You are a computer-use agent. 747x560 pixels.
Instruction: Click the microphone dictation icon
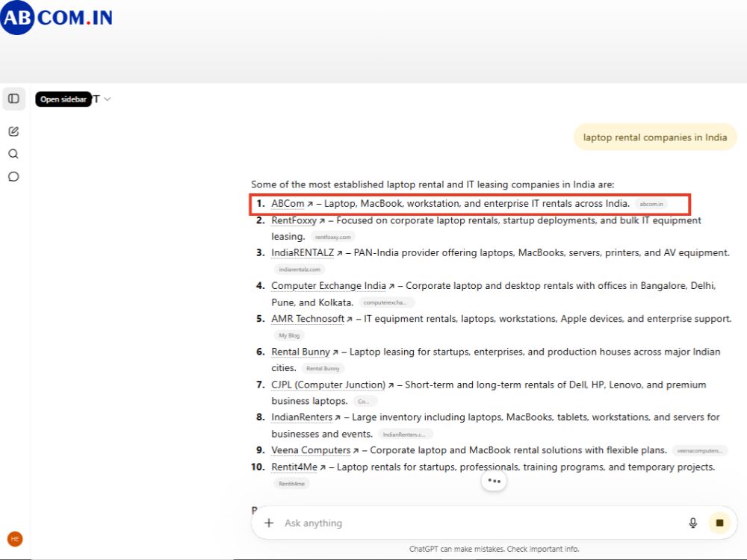pos(692,523)
